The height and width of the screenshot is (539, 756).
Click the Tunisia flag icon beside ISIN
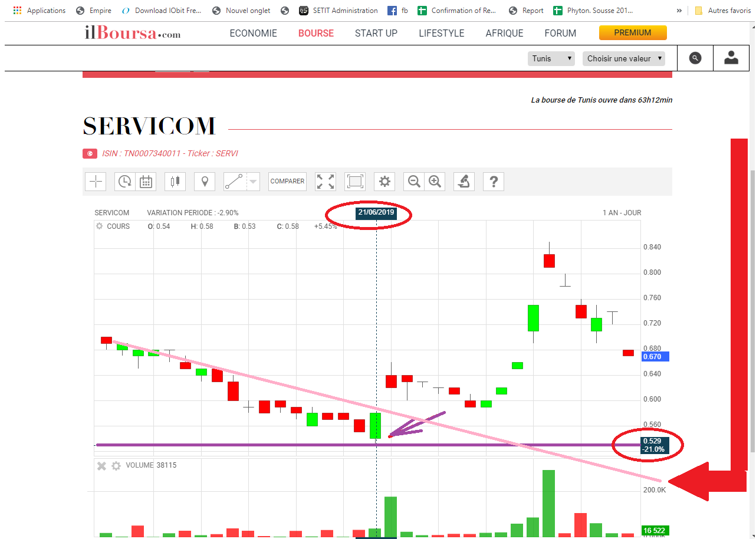click(90, 154)
